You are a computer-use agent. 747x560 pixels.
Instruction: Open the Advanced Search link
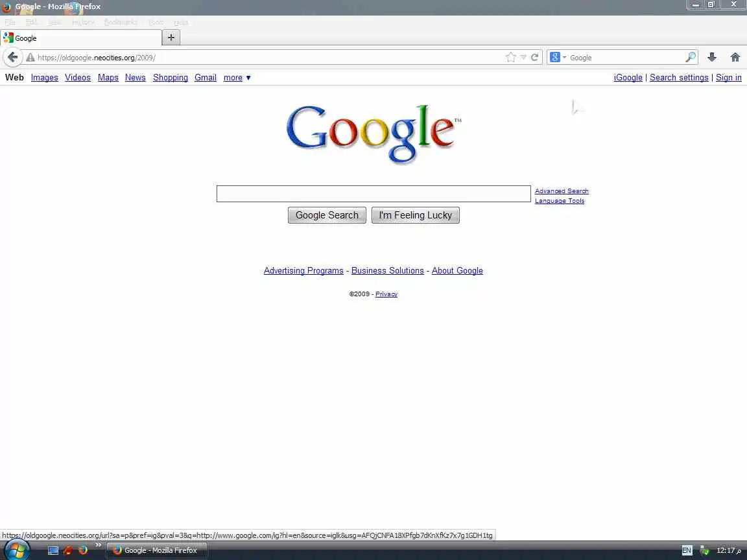pos(562,191)
